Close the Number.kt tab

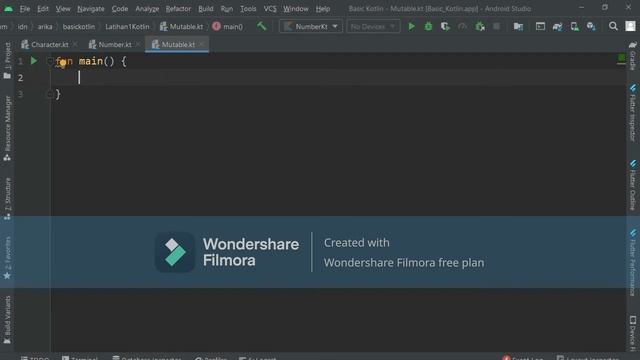(x=138, y=44)
